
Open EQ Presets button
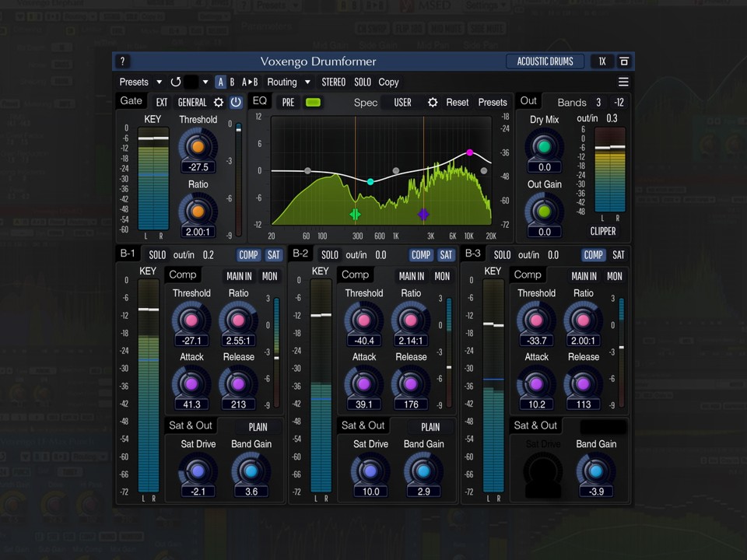tap(493, 103)
